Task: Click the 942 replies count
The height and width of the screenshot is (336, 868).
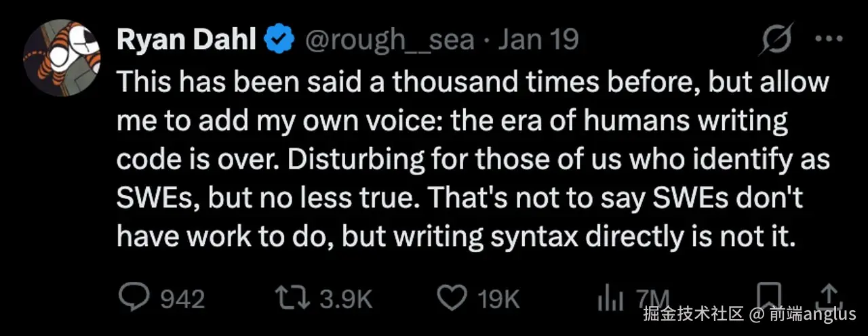Action: (x=182, y=298)
